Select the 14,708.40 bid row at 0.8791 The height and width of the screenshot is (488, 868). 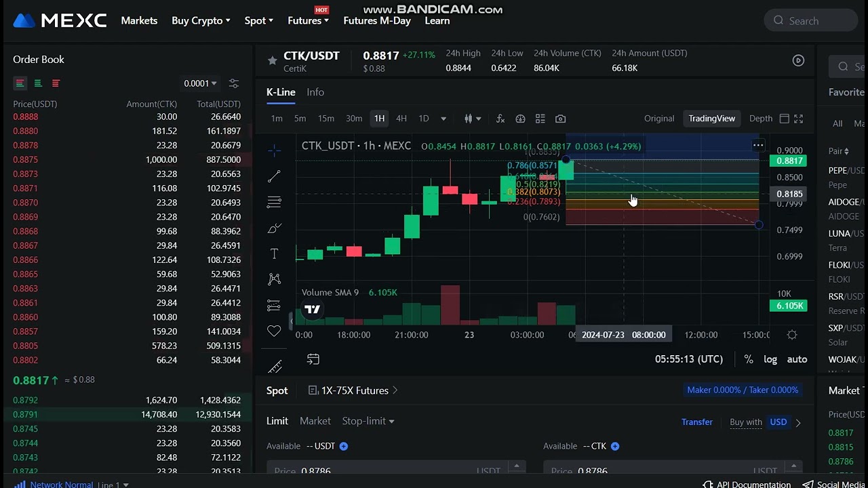click(127, 414)
